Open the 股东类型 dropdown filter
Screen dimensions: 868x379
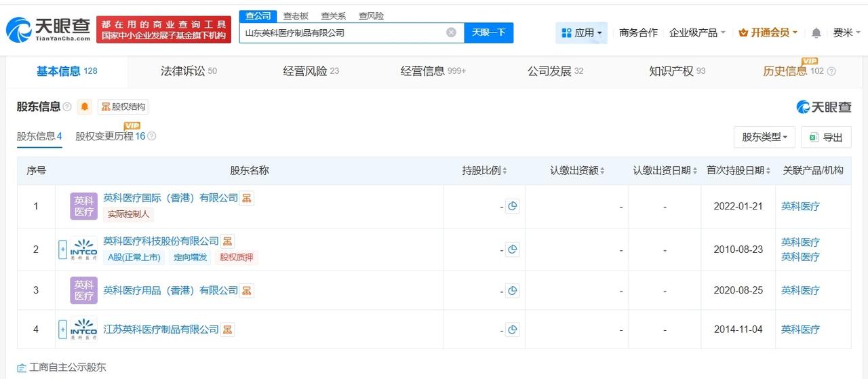point(764,137)
